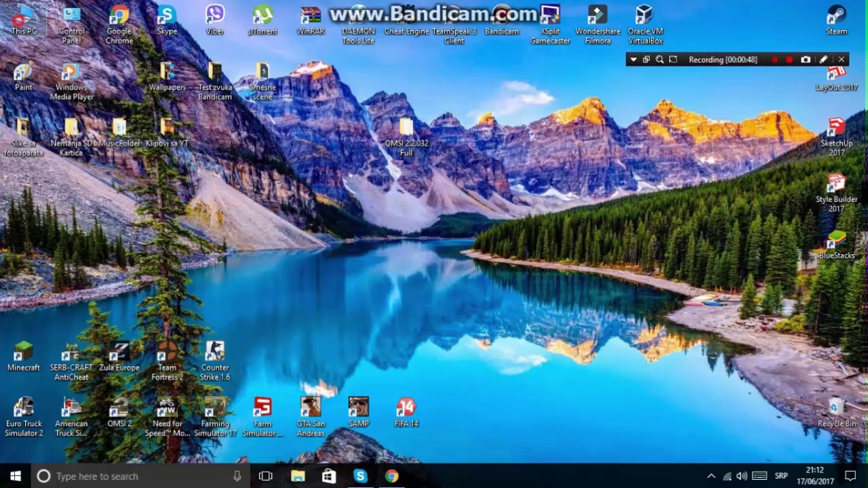Open WinRAR desktop shortcut
The image size is (868, 488).
pyautogui.click(x=311, y=21)
